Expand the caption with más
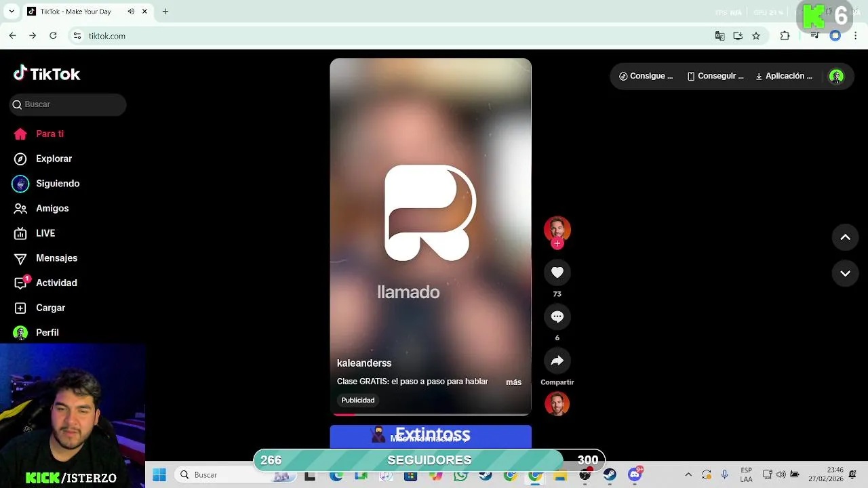Screen dimensions: 868x488 [x=513, y=382]
